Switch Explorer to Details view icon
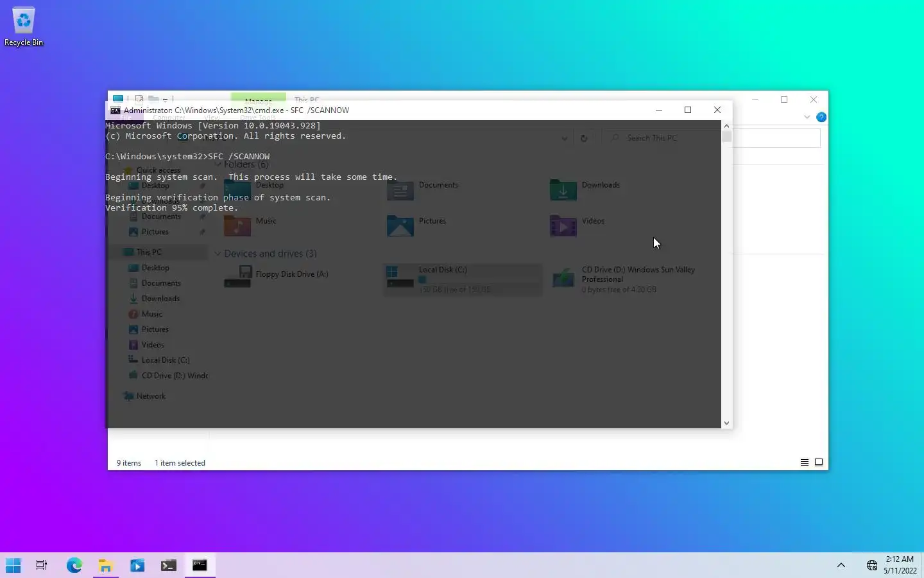The height and width of the screenshot is (578, 924). click(x=804, y=462)
